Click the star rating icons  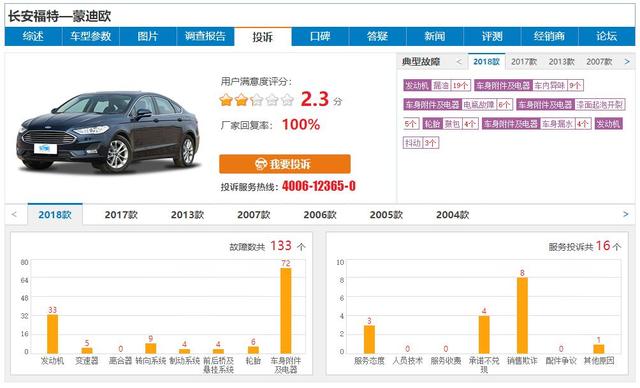tap(256, 100)
